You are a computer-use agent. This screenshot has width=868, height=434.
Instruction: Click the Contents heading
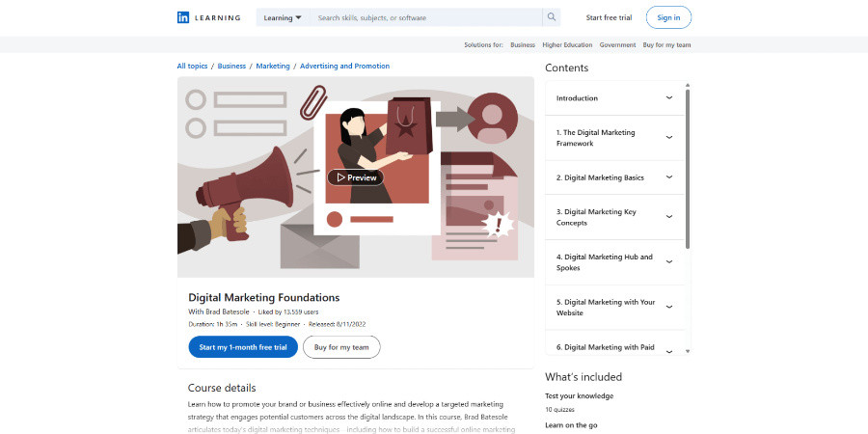tap(567, 68)
